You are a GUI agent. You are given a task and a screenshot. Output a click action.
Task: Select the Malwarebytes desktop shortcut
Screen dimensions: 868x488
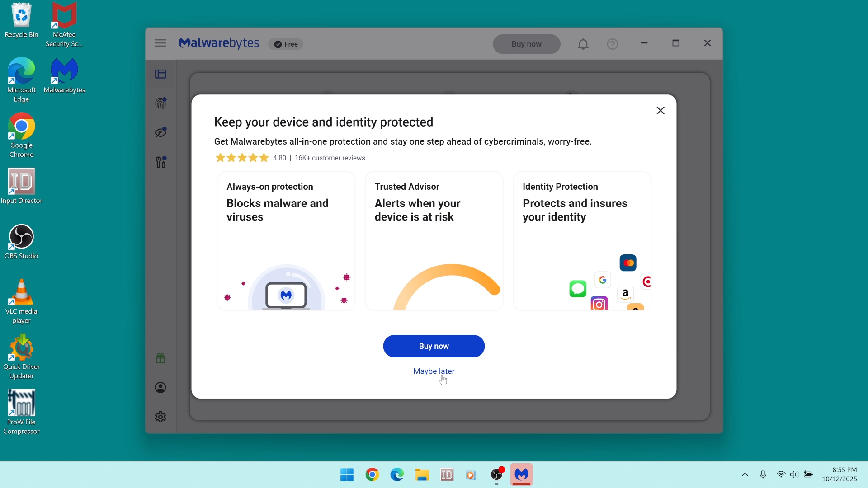[65, 75]
